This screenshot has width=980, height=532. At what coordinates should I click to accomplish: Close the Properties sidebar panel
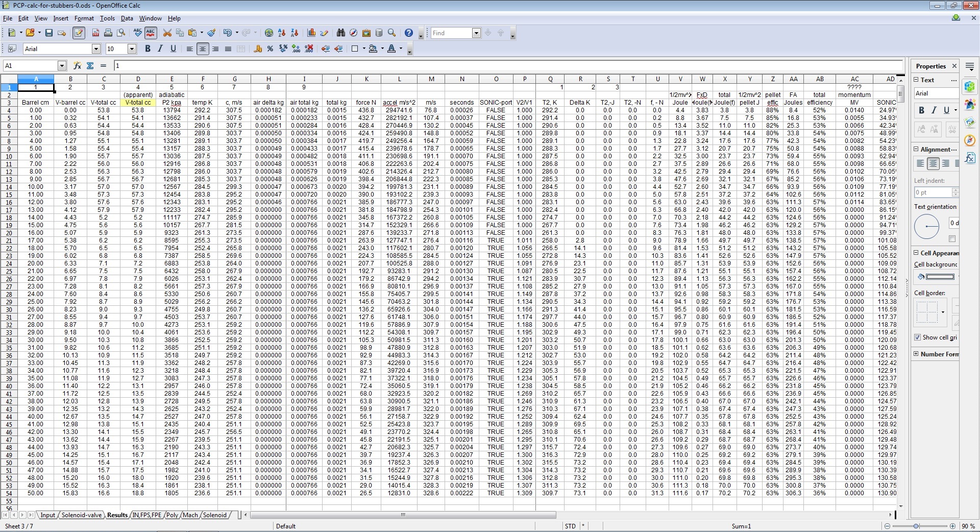954,66
